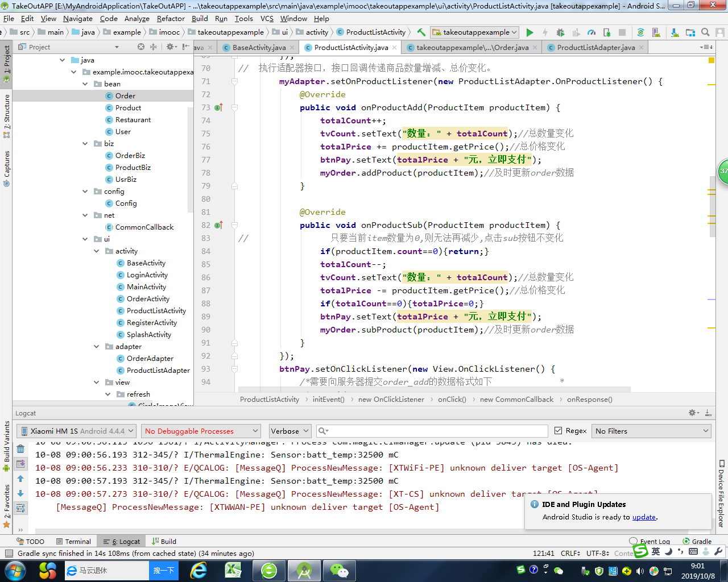
Task: Switch to ProductListAdapter.java tab
Action: click(595, 48)
